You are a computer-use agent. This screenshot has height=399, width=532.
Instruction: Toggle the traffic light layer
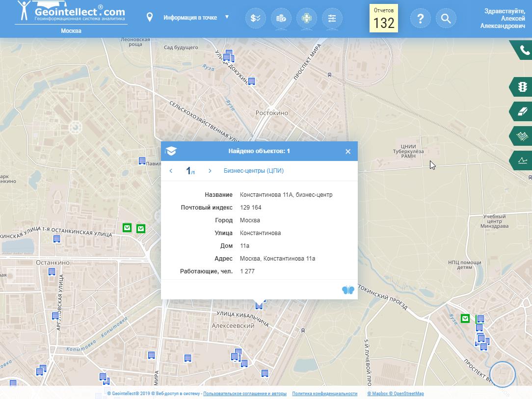(x=522, y=87)
